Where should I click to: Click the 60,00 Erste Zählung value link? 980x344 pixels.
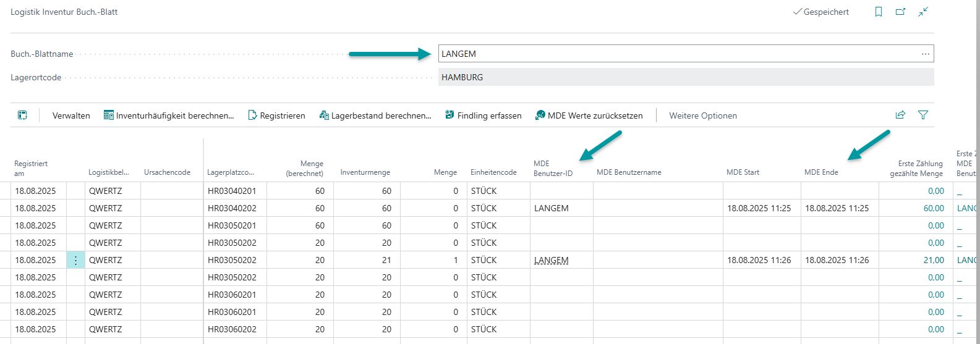934,208
